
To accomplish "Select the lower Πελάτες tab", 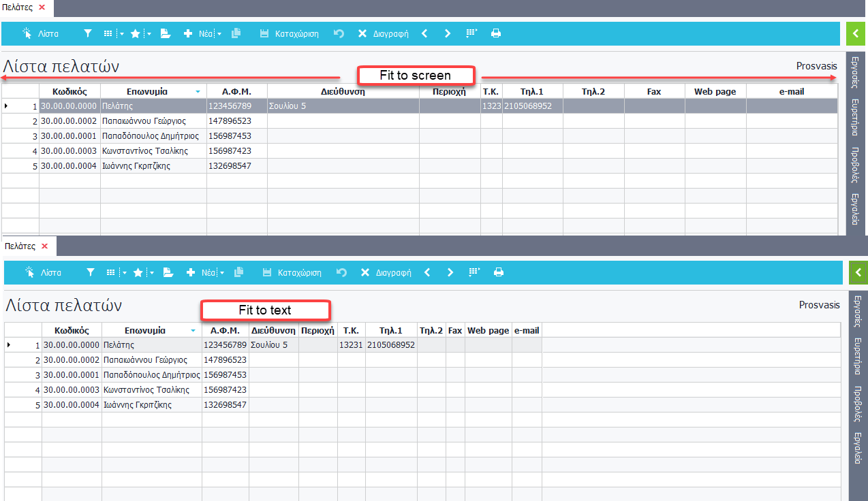I will click(20, 246).
